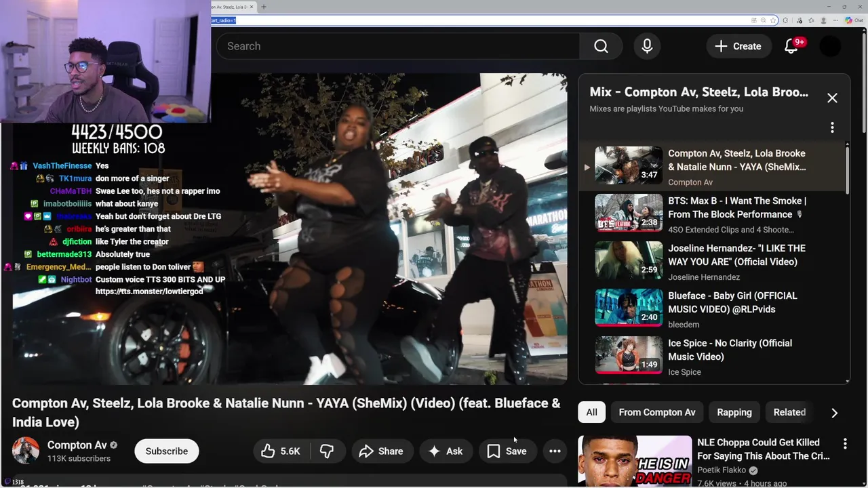
Task: Click the Mix playlist title heading
Action: [698, 92]
